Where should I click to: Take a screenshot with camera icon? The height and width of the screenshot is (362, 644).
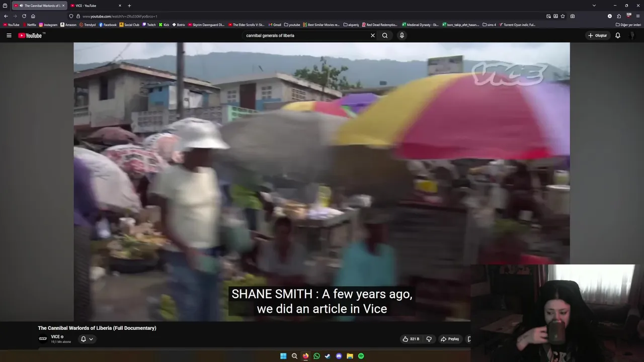click(573, 16)
